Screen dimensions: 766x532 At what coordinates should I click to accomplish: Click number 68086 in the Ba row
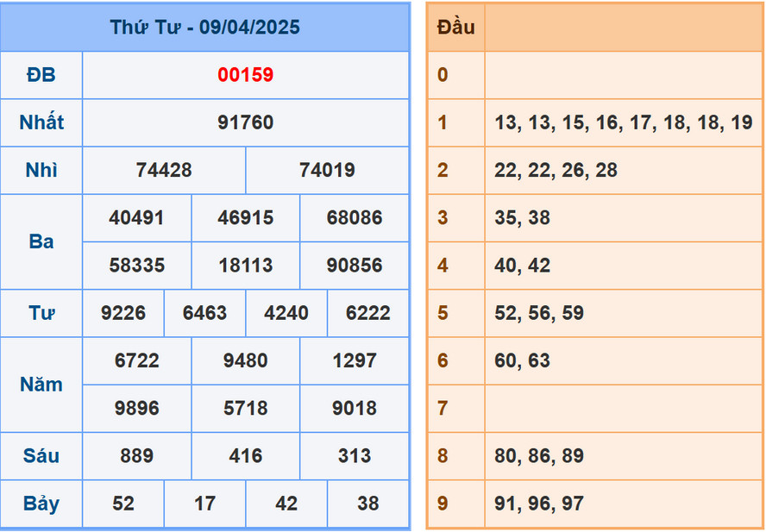click(354, 218)
